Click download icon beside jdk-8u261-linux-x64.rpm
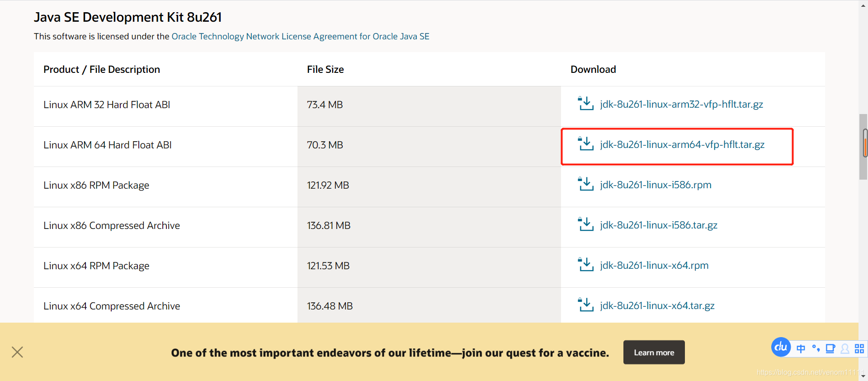Screen dimensions: 868x381 [586, 264]
